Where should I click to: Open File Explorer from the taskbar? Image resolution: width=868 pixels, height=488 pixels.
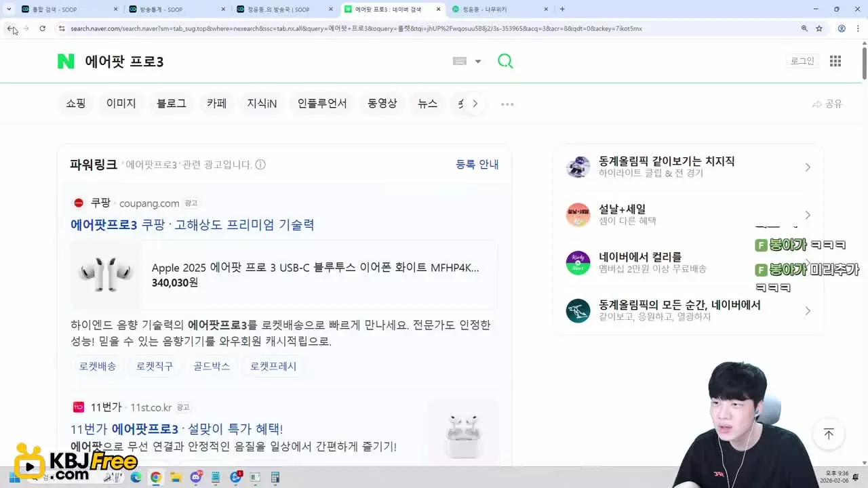pos(176,477)
